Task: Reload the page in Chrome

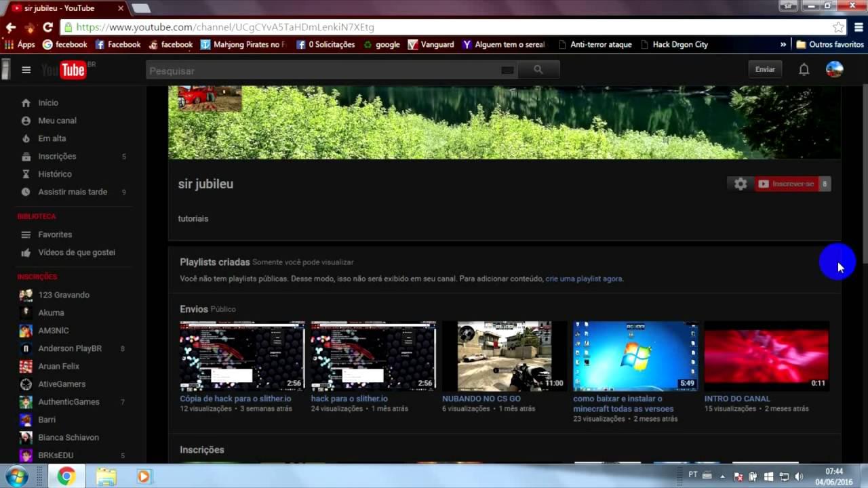Action: [47, 27]
